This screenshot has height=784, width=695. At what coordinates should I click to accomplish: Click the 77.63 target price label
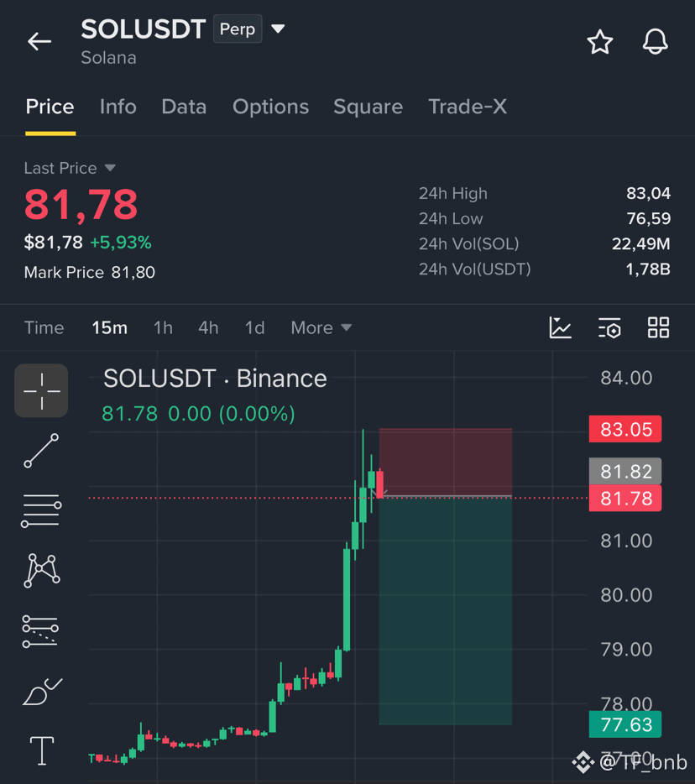pos(625,724)
